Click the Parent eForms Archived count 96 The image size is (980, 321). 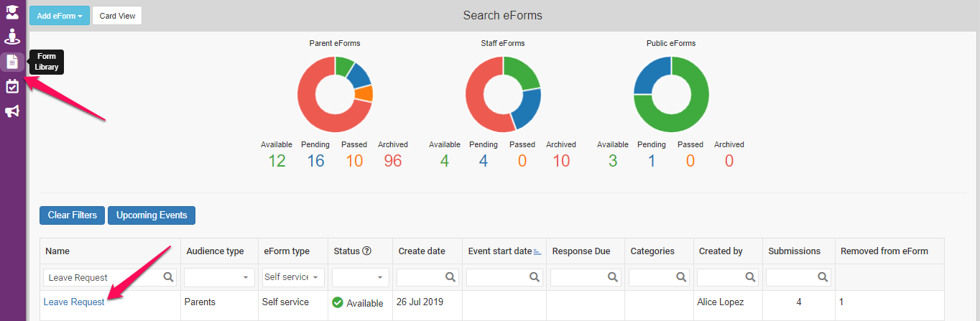click(x=393, y=161)
